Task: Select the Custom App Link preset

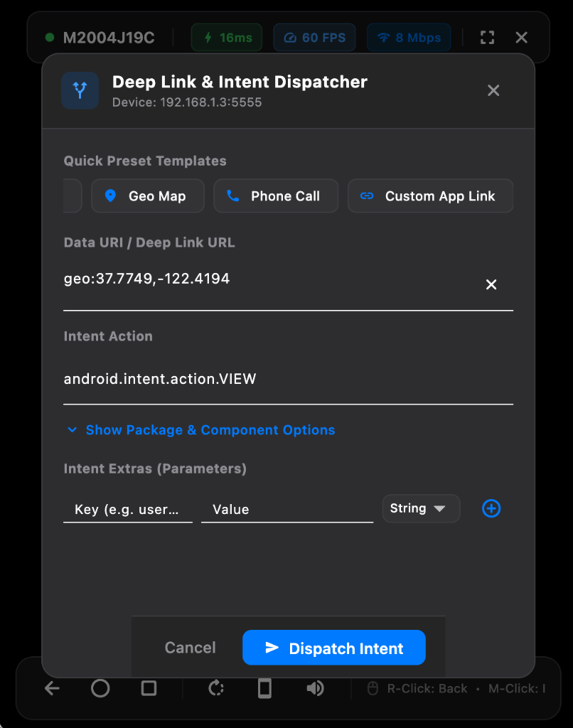Action: pos(430,196)
